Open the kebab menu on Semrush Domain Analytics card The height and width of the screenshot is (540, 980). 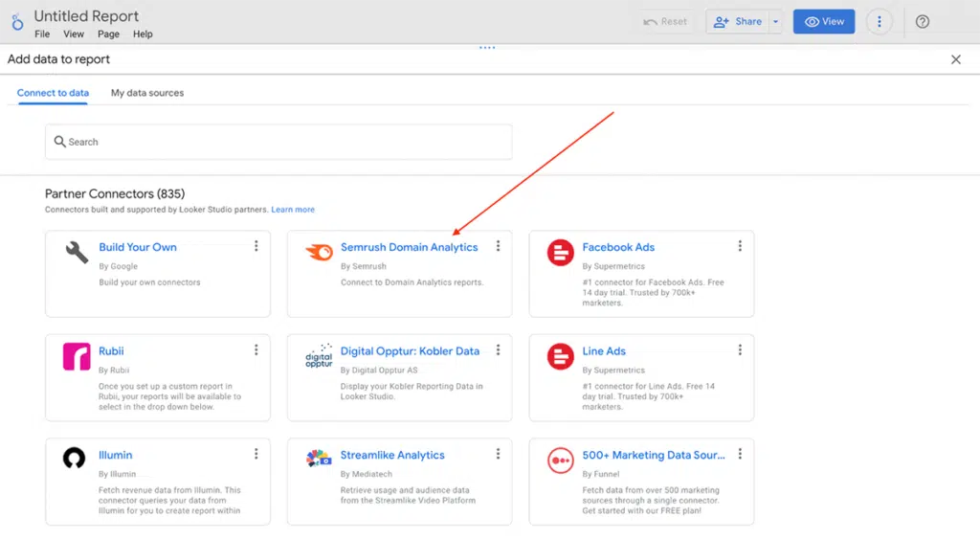[498, 246]
